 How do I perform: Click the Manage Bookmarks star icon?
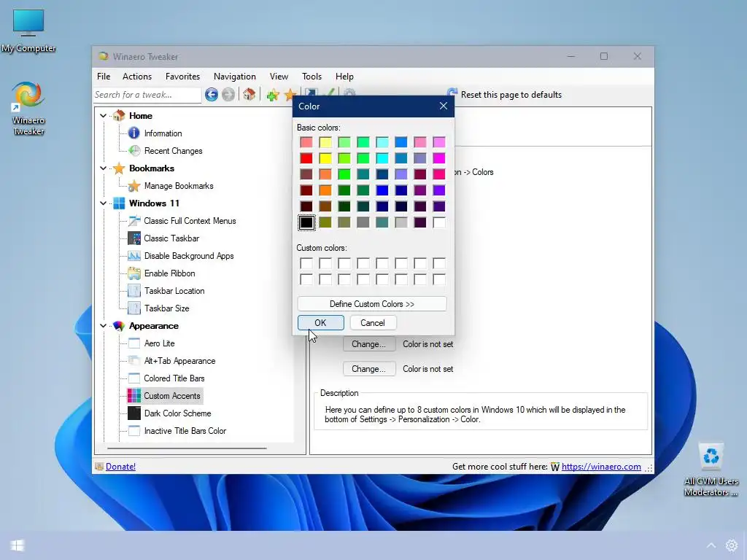pos(134,186)
